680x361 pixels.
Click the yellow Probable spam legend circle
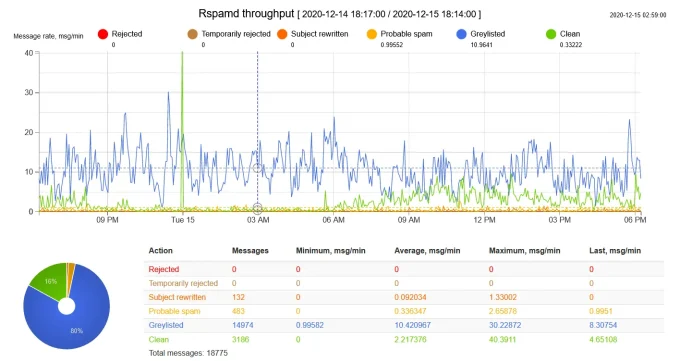coord(372,34)
